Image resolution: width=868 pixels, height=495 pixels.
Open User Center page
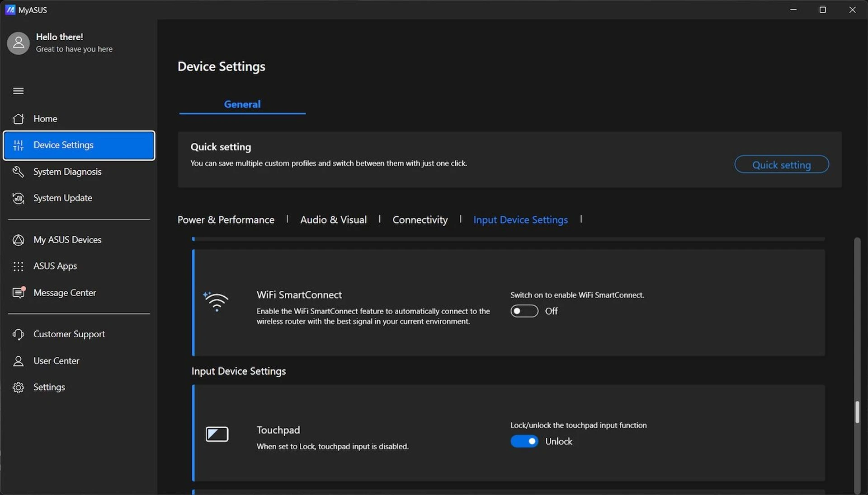[x=79, y=361]
